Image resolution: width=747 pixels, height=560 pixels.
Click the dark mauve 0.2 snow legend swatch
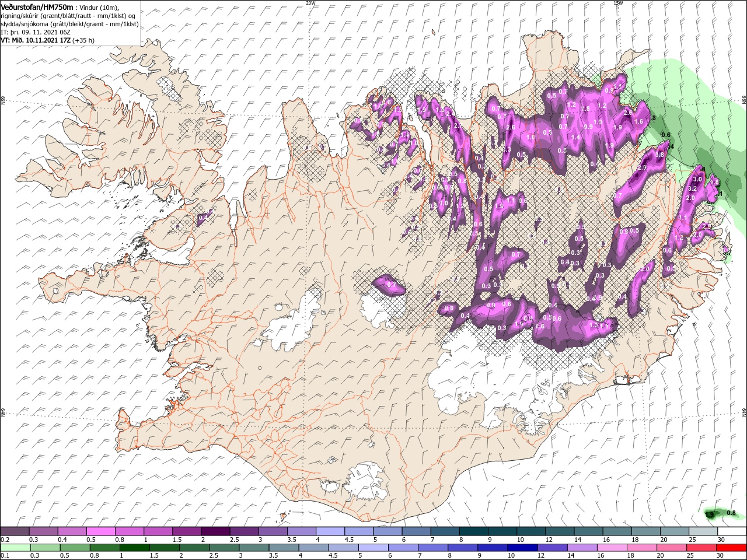(15, 531)
